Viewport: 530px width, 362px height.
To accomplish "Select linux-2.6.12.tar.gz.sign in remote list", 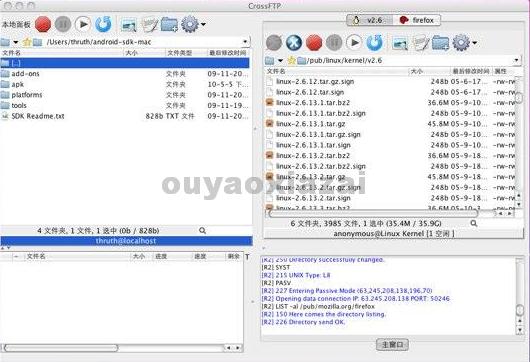I will [x=390, y=81].
